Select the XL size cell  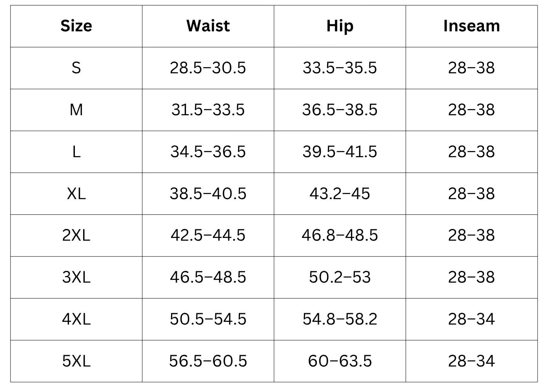tap(76, 194)
